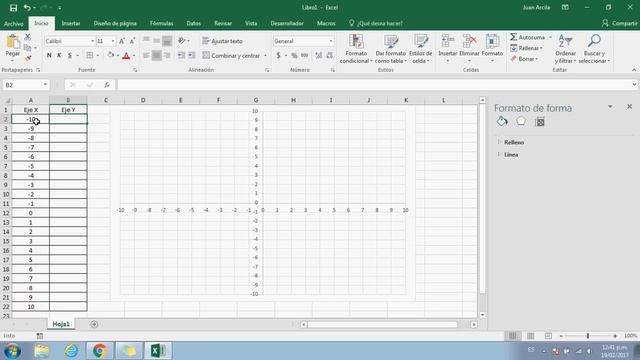The width and height of the screenshot is (640, 360).
Task: Switch to the Datos tab
Action: (193, 23)
